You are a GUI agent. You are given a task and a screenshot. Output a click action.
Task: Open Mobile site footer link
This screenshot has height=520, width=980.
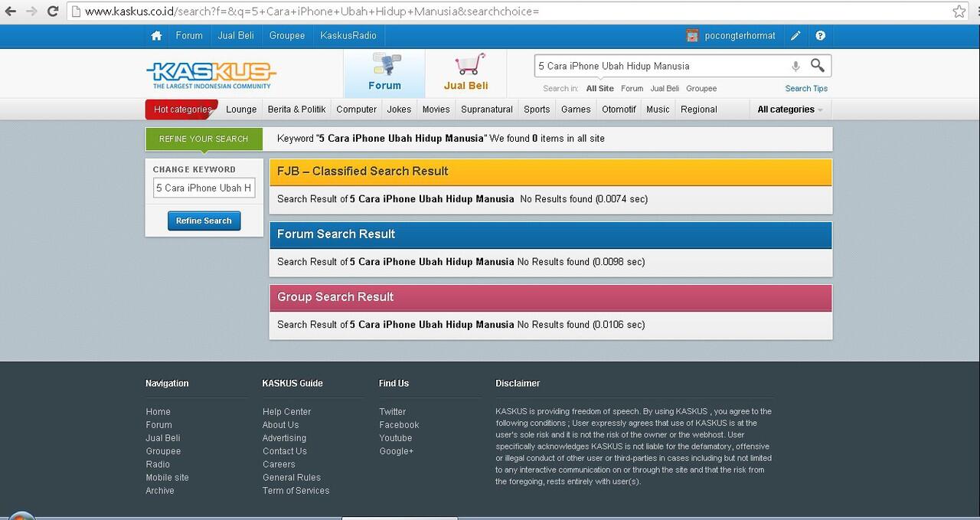tap(167, 477)
